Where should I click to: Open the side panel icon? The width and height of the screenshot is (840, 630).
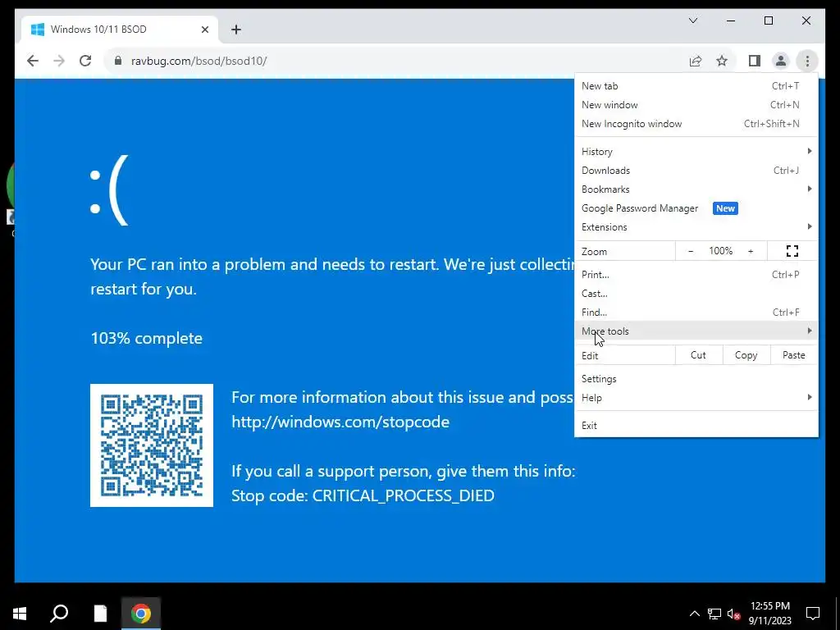[755, 61]
